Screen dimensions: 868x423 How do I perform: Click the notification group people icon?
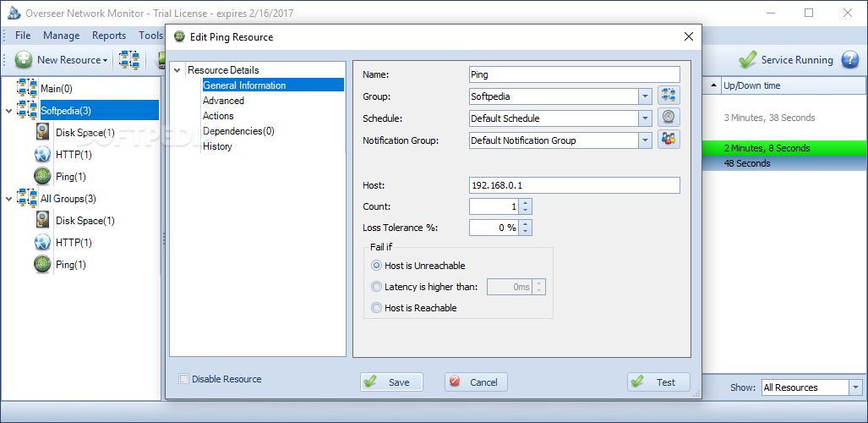click(669, 140)
